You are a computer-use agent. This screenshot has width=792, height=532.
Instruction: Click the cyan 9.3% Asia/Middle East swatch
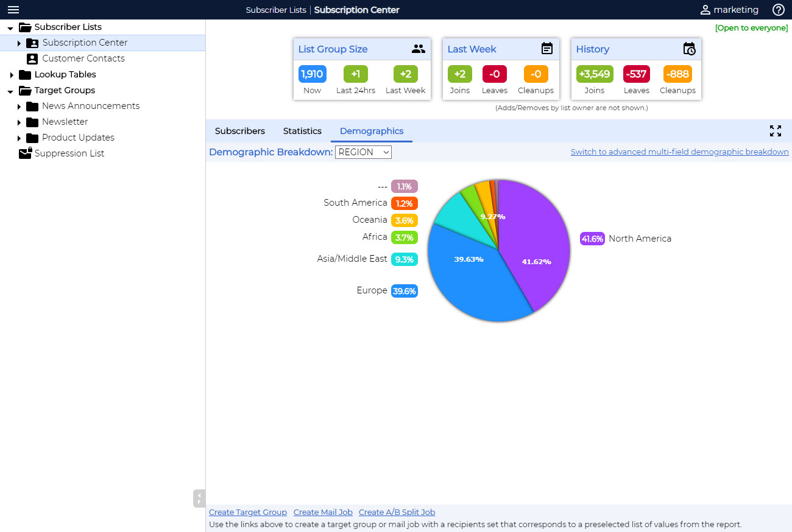pyautogui.click(x=405, y=260)
